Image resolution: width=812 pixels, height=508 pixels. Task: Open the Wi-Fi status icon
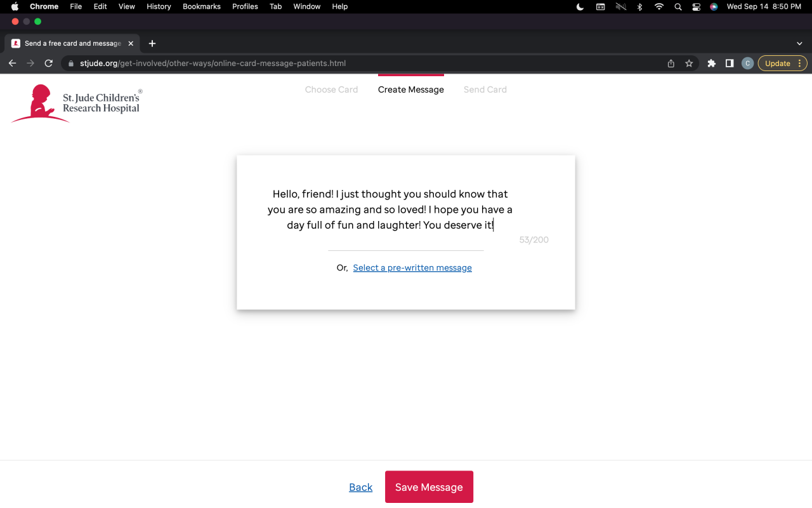[x=659, y=6]
